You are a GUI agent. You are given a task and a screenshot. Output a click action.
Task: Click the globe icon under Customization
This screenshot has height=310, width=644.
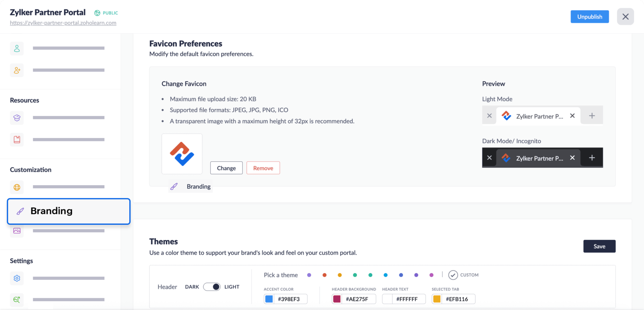(17, 187)
